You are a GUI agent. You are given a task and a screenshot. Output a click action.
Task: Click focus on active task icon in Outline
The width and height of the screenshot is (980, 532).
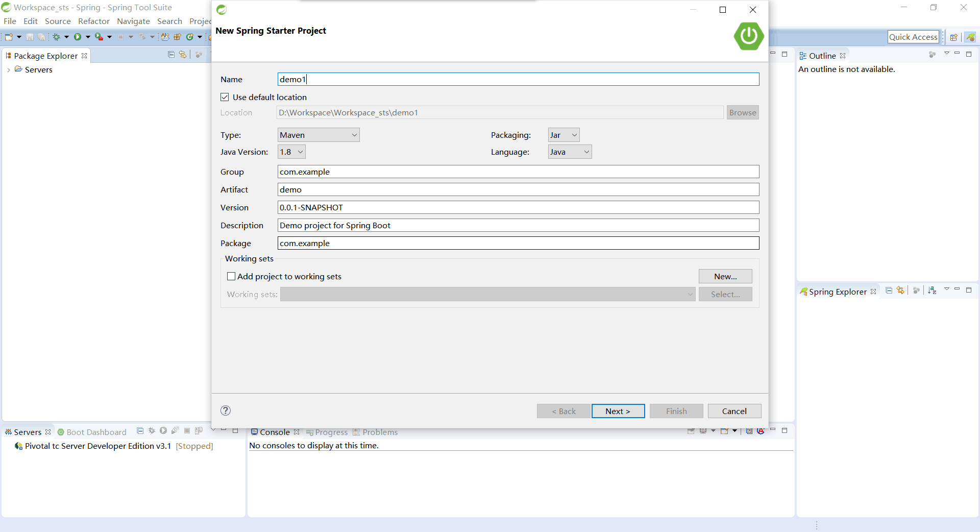932,54
